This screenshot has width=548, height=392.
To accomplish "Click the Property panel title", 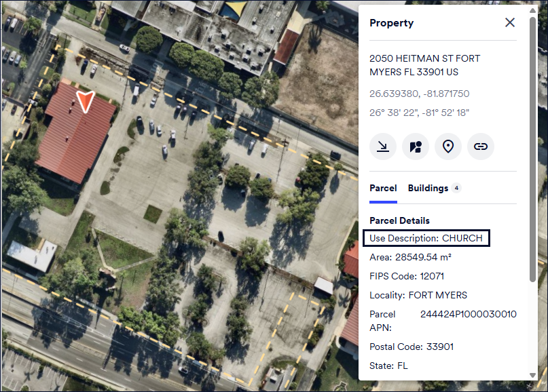I will [x=391, y=23].
